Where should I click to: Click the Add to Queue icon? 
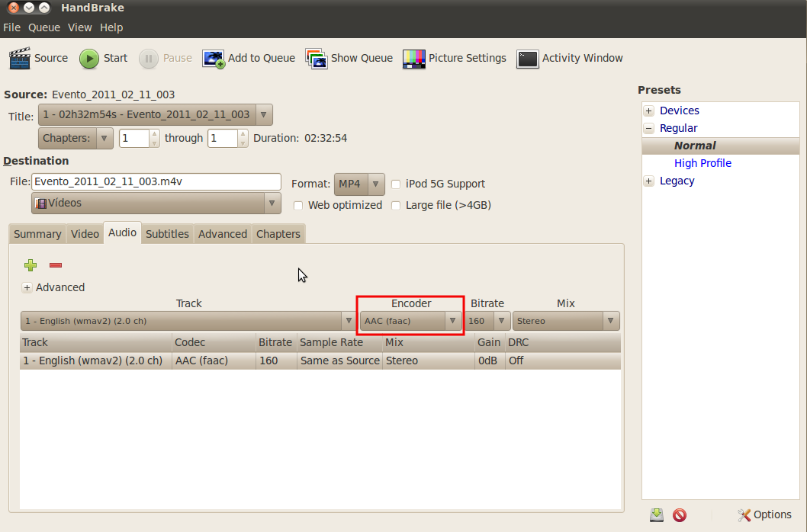click(x=214, y=59)
